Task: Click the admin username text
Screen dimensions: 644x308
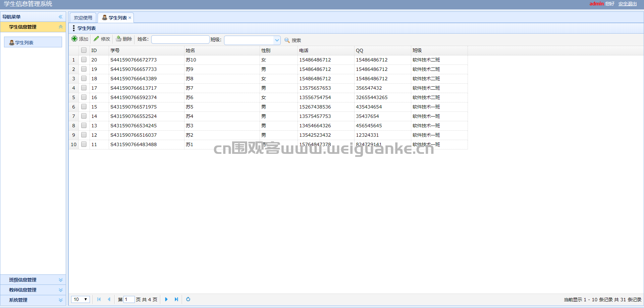Action: coord(596,4)
